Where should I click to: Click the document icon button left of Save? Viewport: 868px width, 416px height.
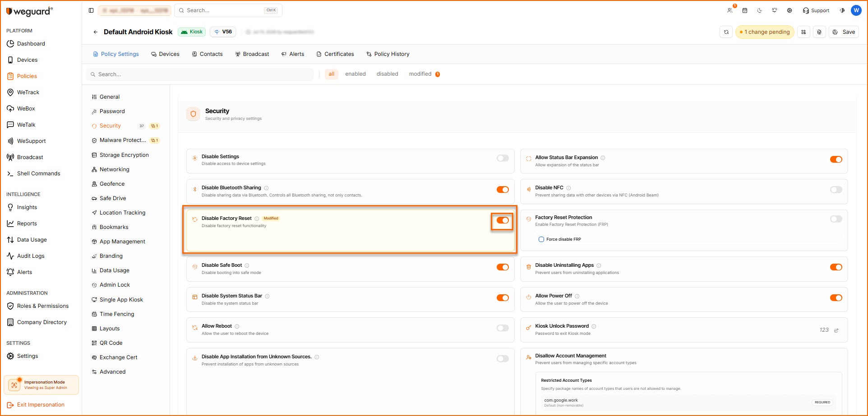click(819, 32)
